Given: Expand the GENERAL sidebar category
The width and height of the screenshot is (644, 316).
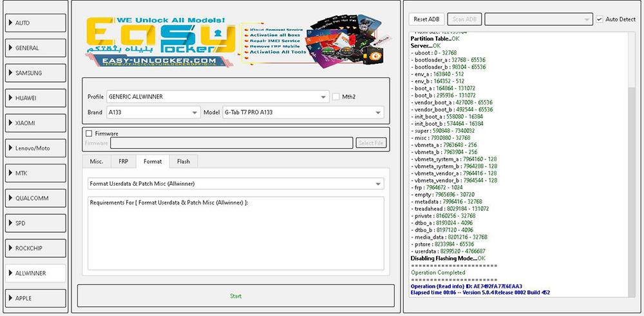Looking at the screenshot, I should coord(35,48).
